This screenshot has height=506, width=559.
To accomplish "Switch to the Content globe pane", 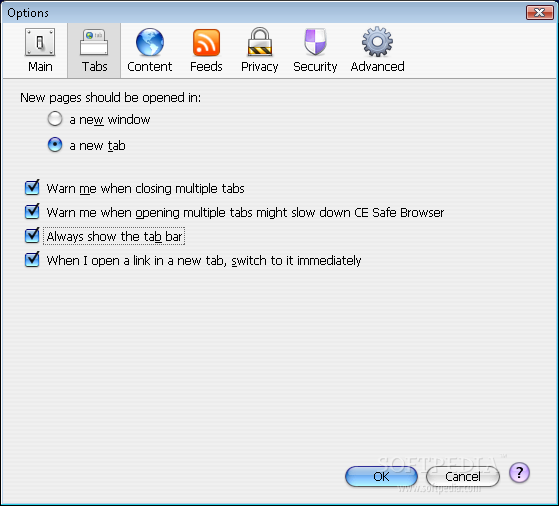I will pos(150,51).
